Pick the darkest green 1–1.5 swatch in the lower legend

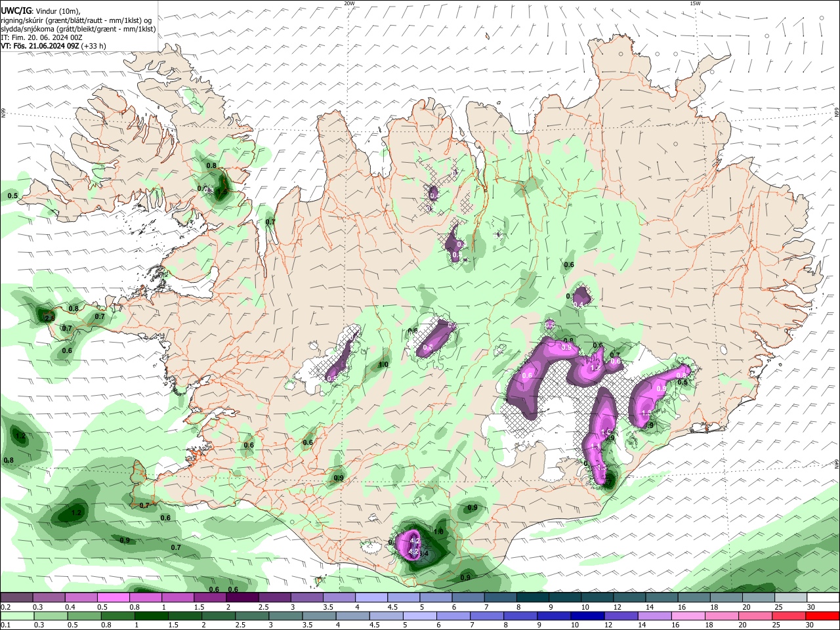pos(151,616)
